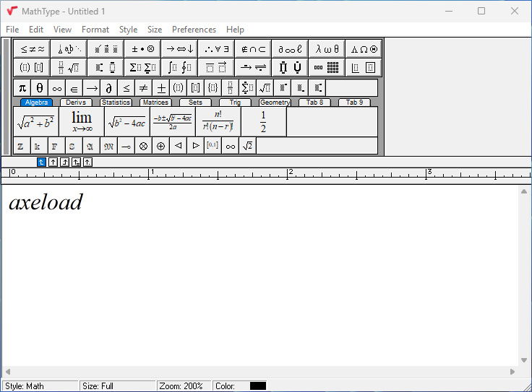
Task: Insert parentheses fence template
Action: tap(178, 88)
